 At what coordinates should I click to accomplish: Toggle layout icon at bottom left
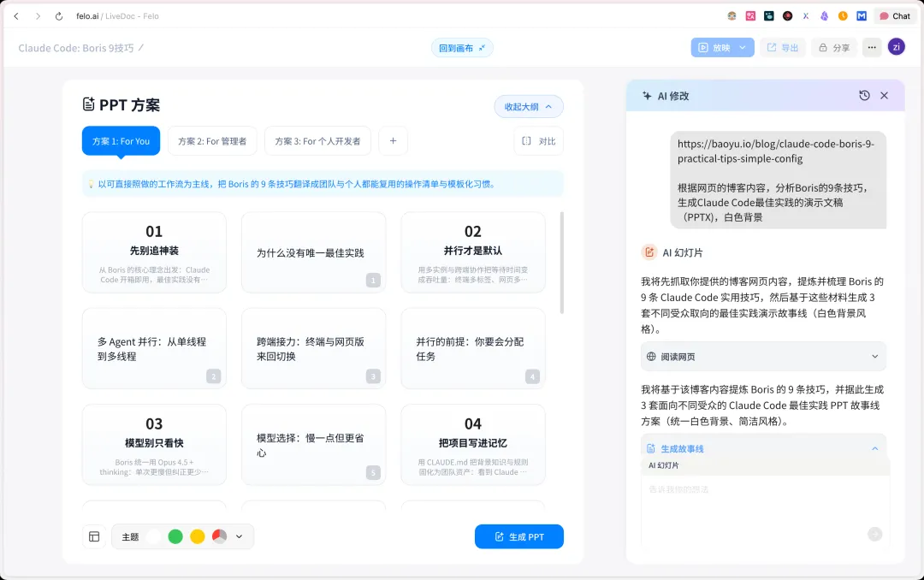[94, 536]
